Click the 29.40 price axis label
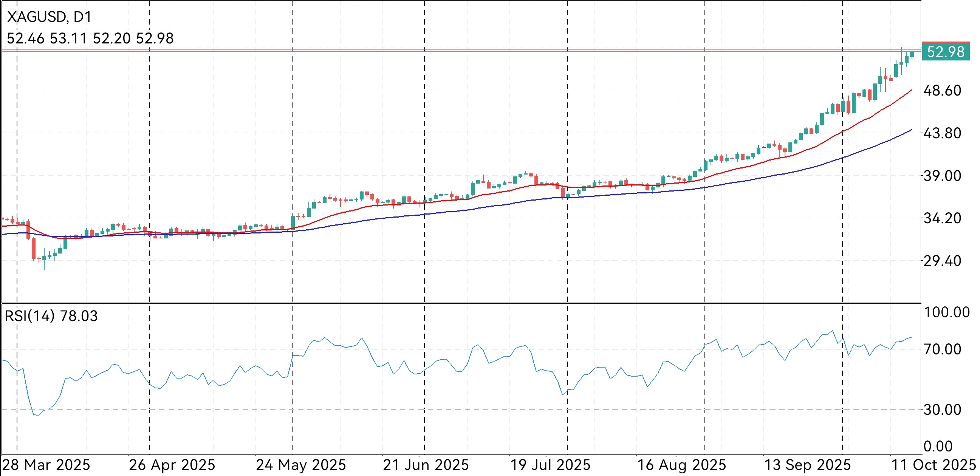 coord(942,261)
